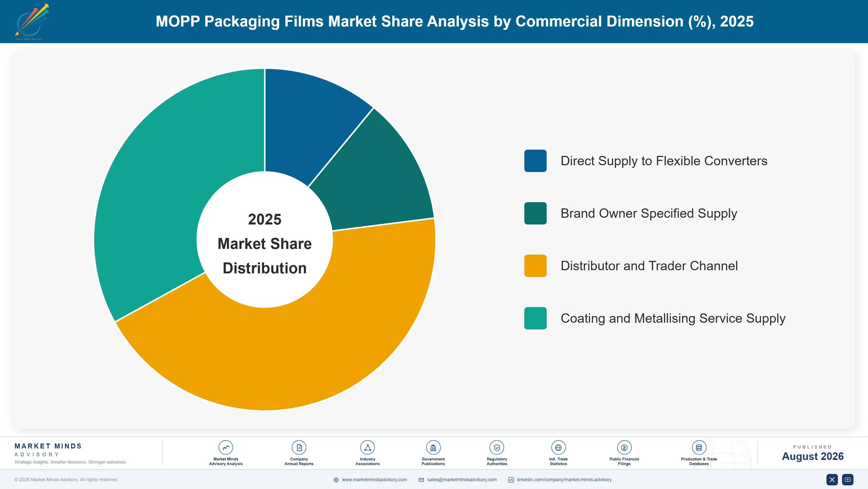Click the '© 2026 Market Minds Advisory' copyright text

tap(66, 480)
